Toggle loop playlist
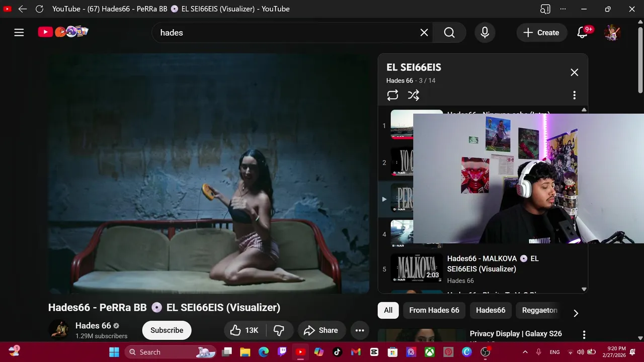Viewport: 644px width, 362px height. pos(392,95)
